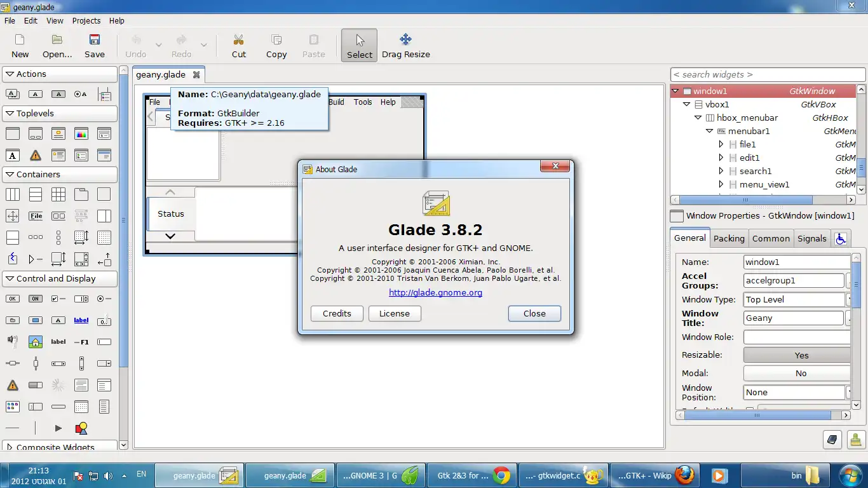Screen dimensions: 868x488
Task: Activate the Drag Resize tool
Action: [x=406, y=46]
